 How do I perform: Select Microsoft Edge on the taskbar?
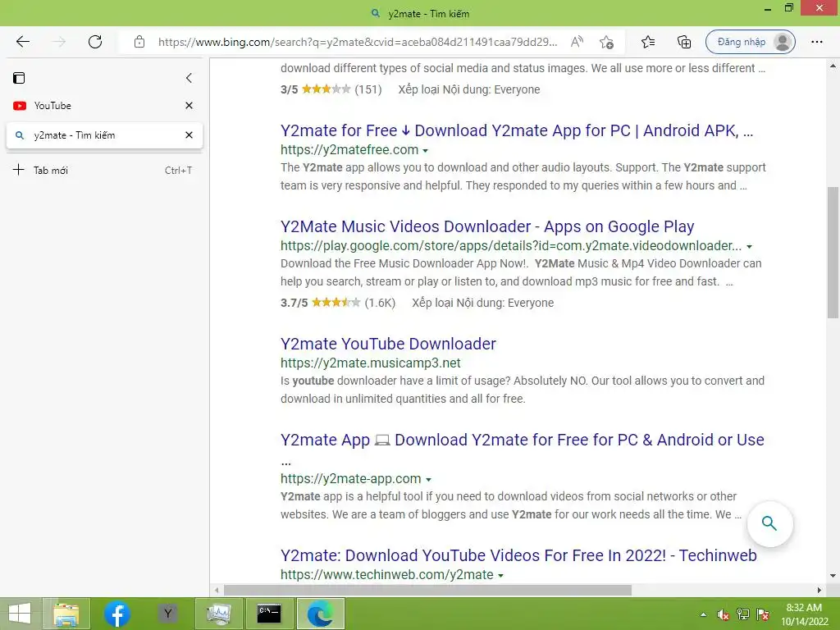tap(321, 614)
